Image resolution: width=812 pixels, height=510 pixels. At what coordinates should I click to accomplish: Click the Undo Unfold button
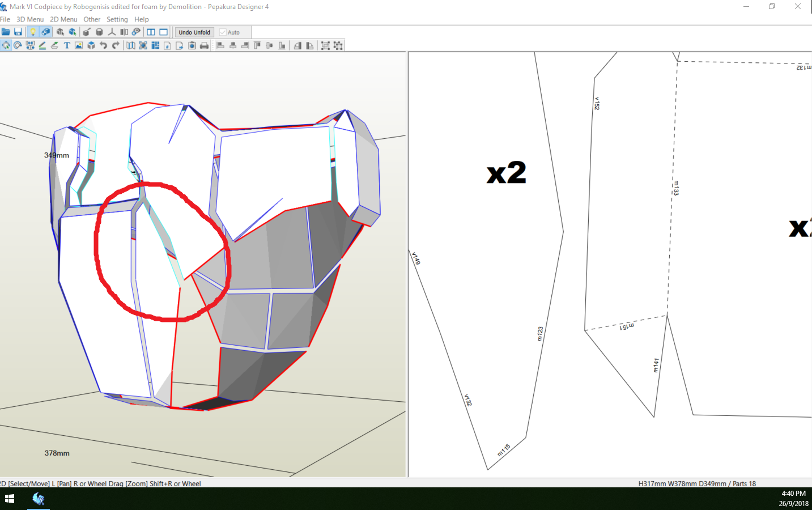[x=194, y=32]
